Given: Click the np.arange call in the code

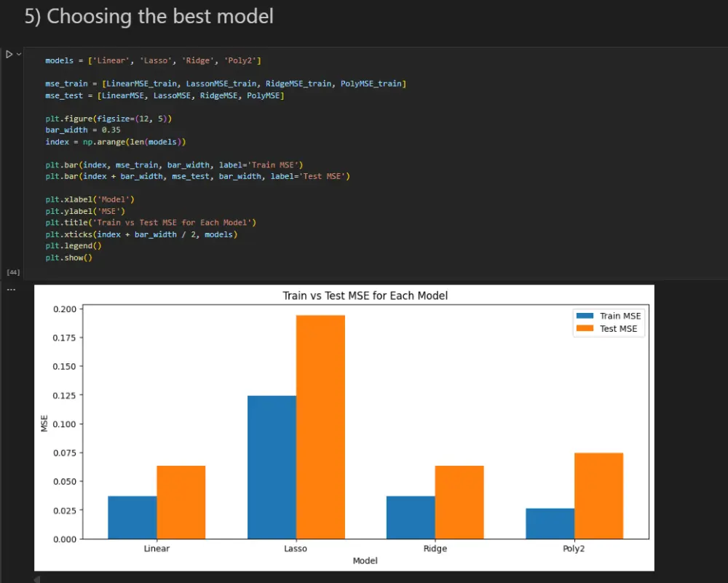Looking at the screenshot, I should click(x=103, y=141).
